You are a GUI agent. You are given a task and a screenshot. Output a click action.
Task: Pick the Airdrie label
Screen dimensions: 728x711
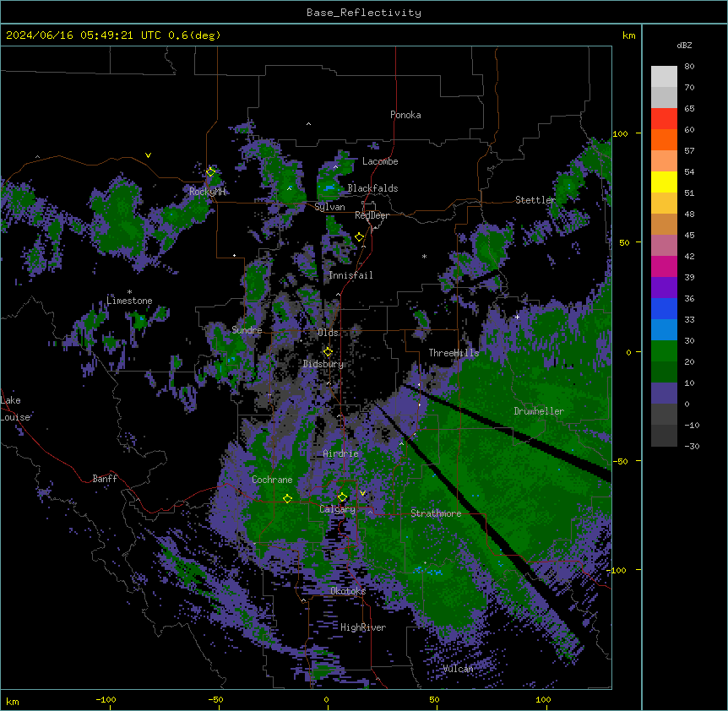341,453
